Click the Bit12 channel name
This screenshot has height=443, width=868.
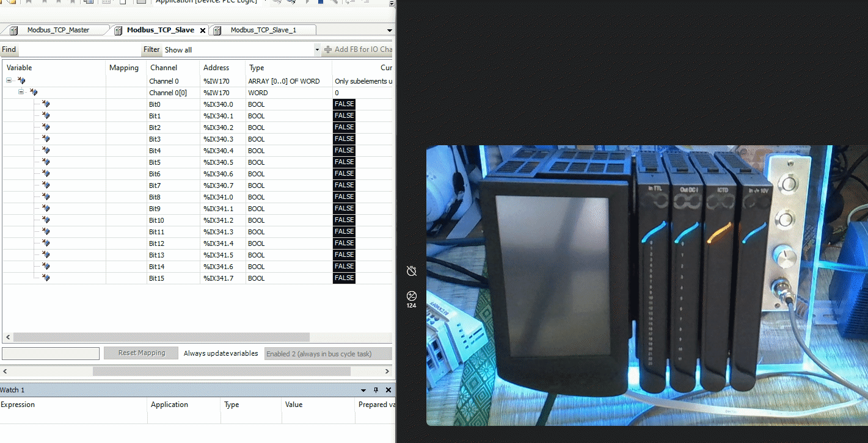click(156, 243)
